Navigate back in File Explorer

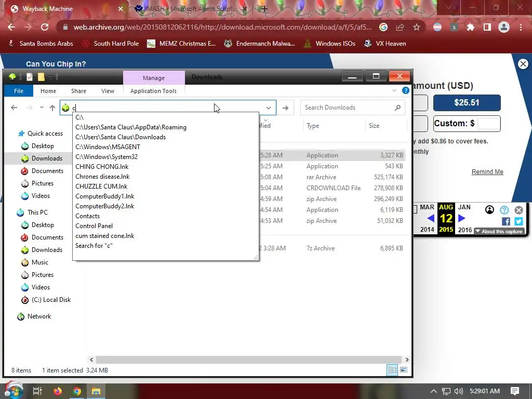[14, 108]
